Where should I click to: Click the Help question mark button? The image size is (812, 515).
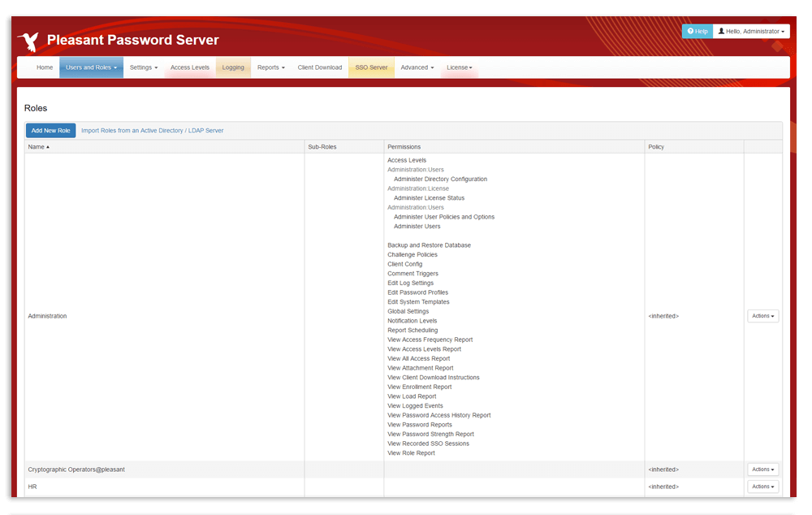coord(697,31)
